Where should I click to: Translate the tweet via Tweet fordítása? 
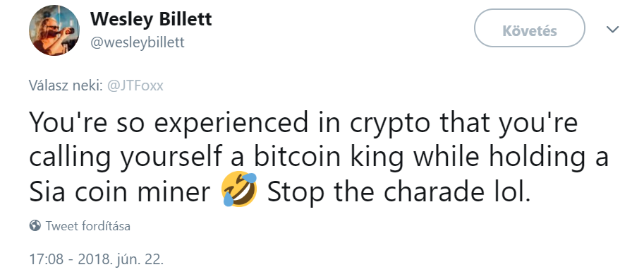[x=88, y=226]
